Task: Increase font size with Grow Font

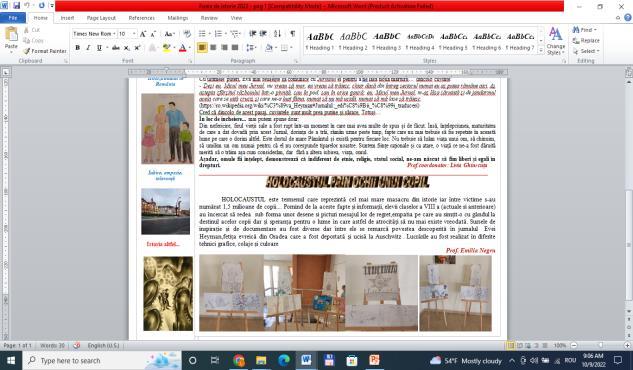Action: point(143,34)
